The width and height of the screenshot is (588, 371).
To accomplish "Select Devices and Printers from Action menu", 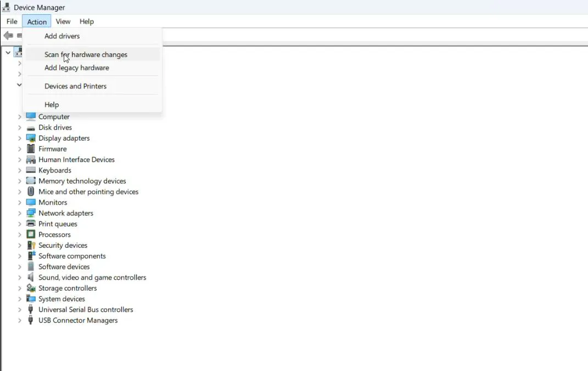I will pyautogui.click(x=75, y=86).
